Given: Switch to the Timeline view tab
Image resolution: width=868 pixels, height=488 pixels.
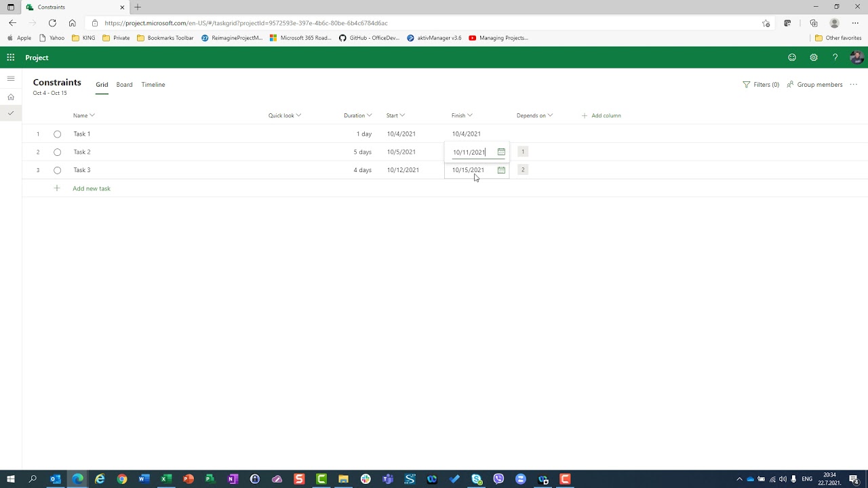Looking at the screenshot, I should click(153, 85).
